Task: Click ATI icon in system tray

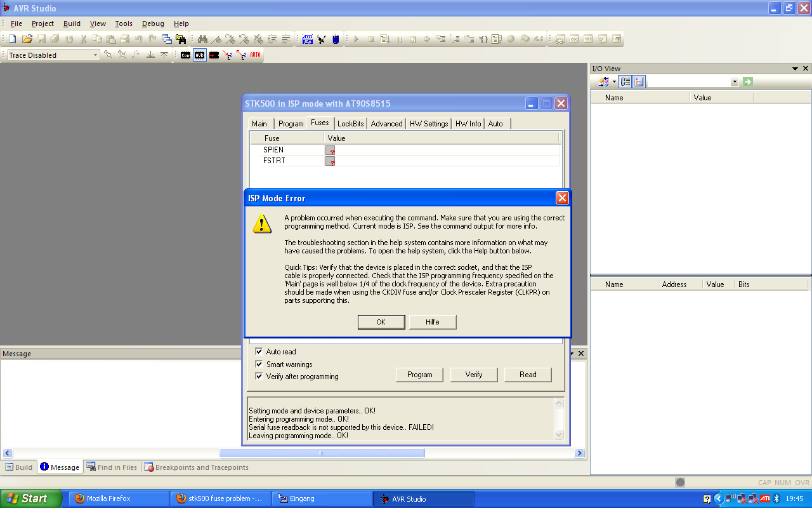Action: [x=765, y=499]
